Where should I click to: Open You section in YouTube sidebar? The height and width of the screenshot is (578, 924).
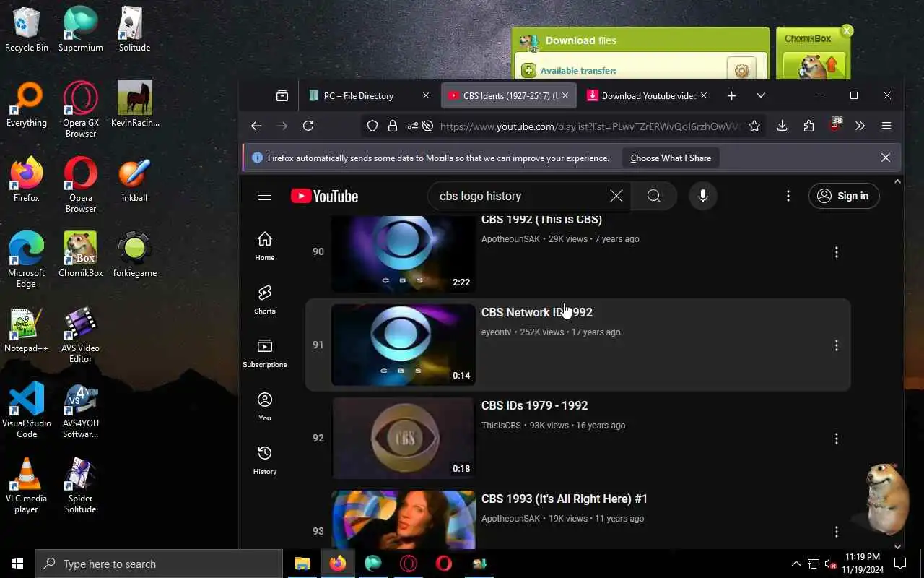coord(265,407)
